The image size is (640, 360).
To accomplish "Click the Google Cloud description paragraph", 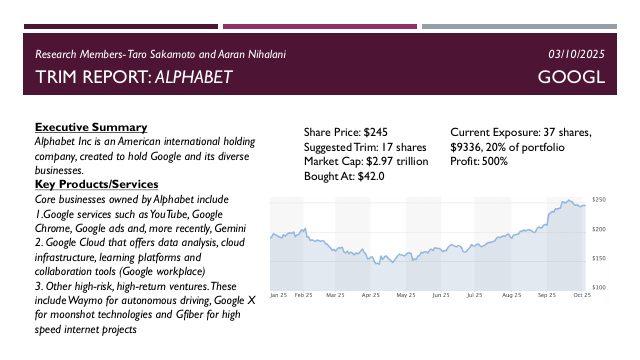I will [x=140, y=257].
